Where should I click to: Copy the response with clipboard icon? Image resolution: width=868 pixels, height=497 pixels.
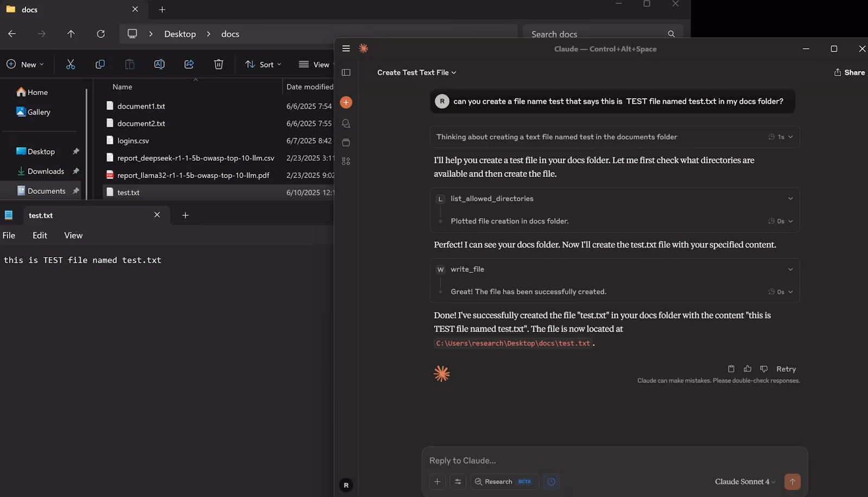coord(731,369)
